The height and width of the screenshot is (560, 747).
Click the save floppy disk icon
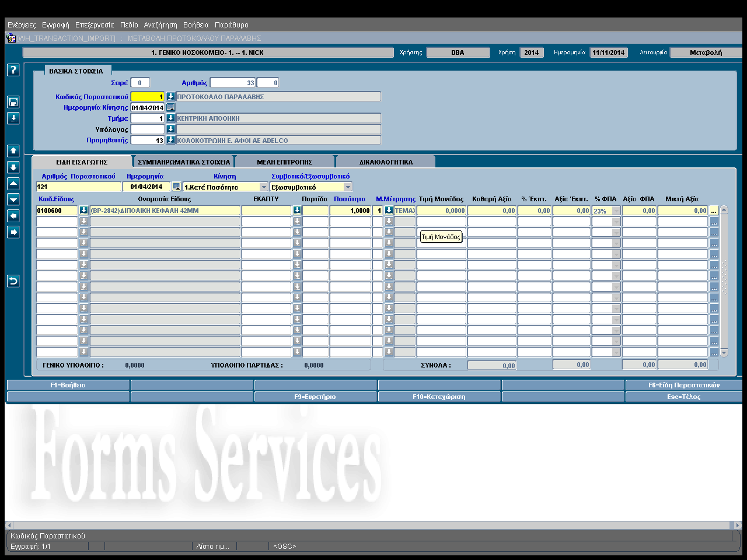coord(13,101)
